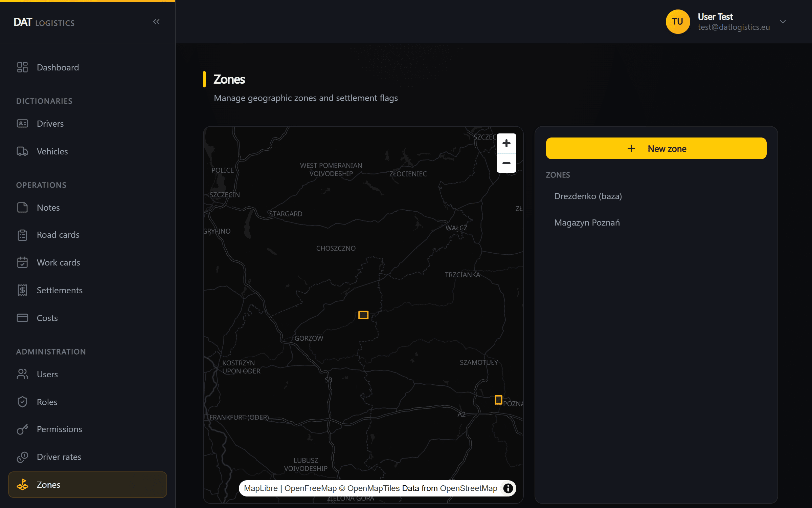Navigate to Road cards
The image size is (812, 508).
(88, 235)
